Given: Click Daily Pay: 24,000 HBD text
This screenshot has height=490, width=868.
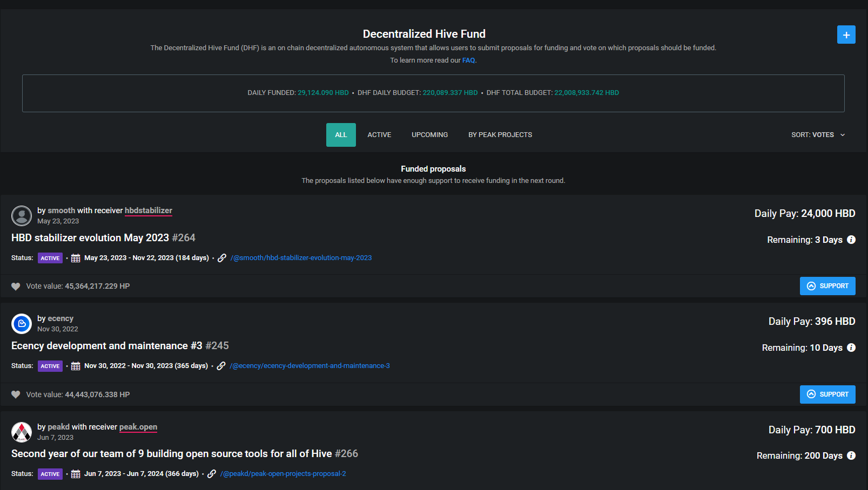Looking at the screenshot, I should click(805, 214).
